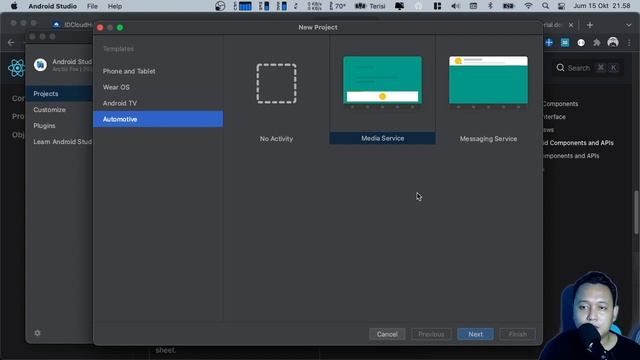Open Learn Android Studio in welcome window
Image resolution: width=640 pixels, height=360 pixels.
(x=59, y=142)
